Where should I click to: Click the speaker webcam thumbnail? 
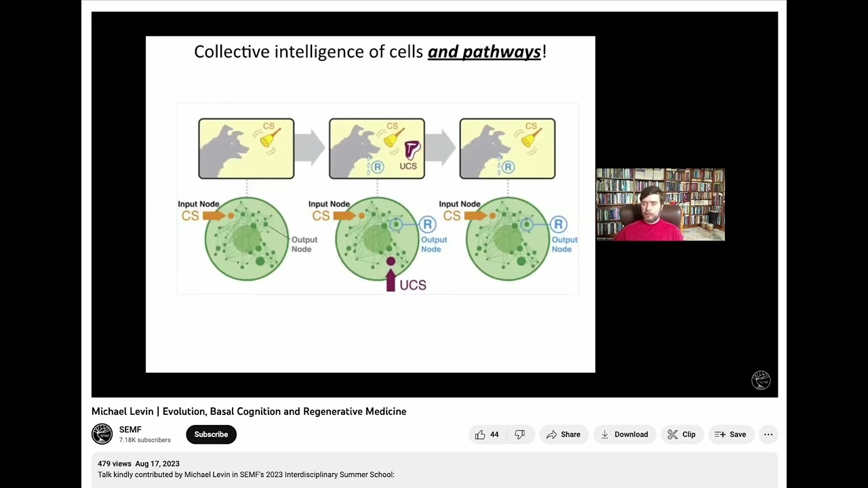click(660, 205)
